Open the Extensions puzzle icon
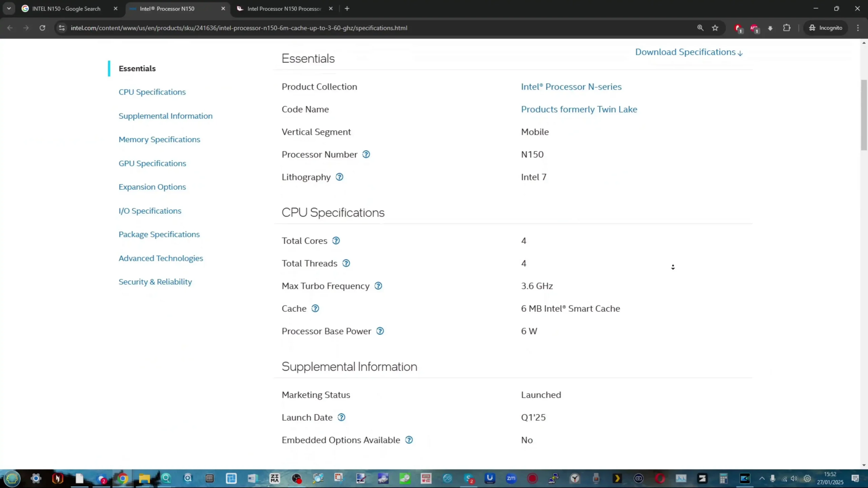The width and height of the screenshot is (868, 488). (787, 28)
